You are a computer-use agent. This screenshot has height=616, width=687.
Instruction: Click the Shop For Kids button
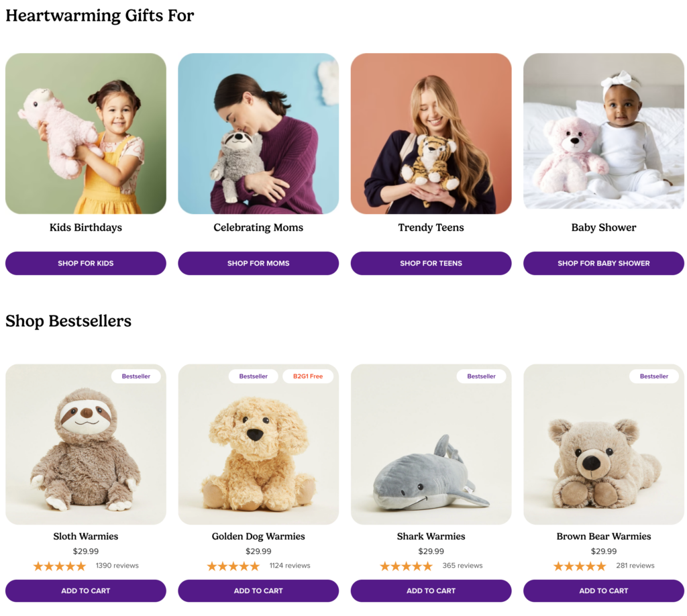(x=86, y=263)
